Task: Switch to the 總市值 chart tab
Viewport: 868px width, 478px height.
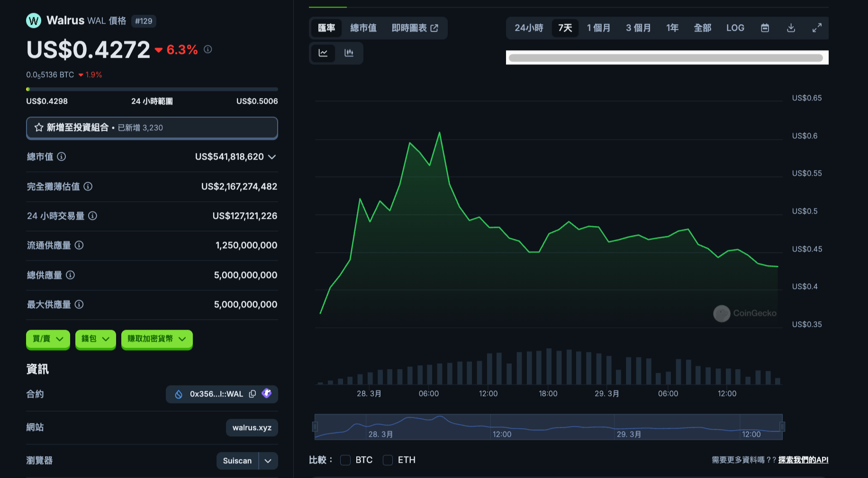Action: click(363, 28)
